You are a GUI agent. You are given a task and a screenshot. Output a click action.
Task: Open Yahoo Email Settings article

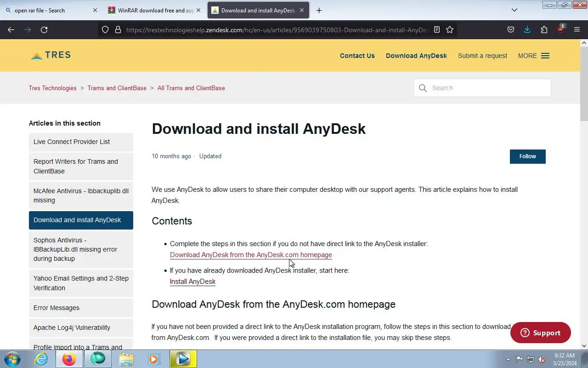click(81, 283)
